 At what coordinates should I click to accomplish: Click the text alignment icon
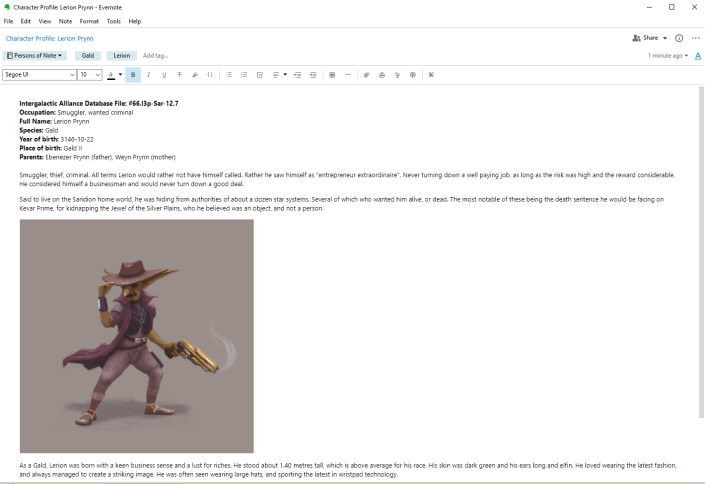[276, 75]
